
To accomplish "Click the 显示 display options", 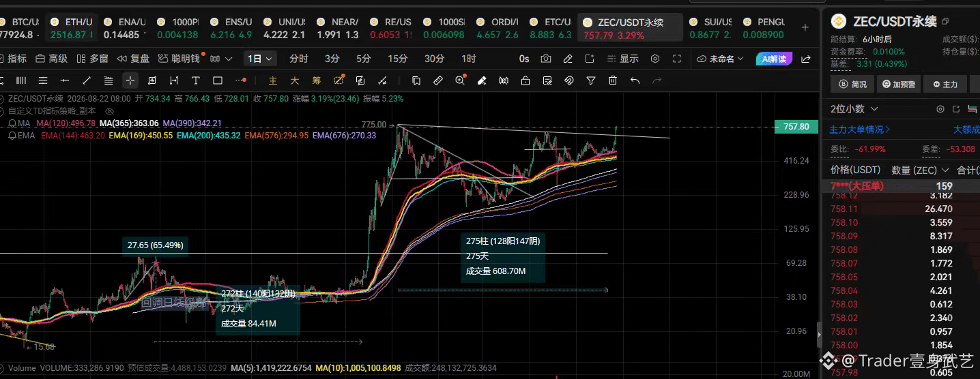I will [622, 59].
